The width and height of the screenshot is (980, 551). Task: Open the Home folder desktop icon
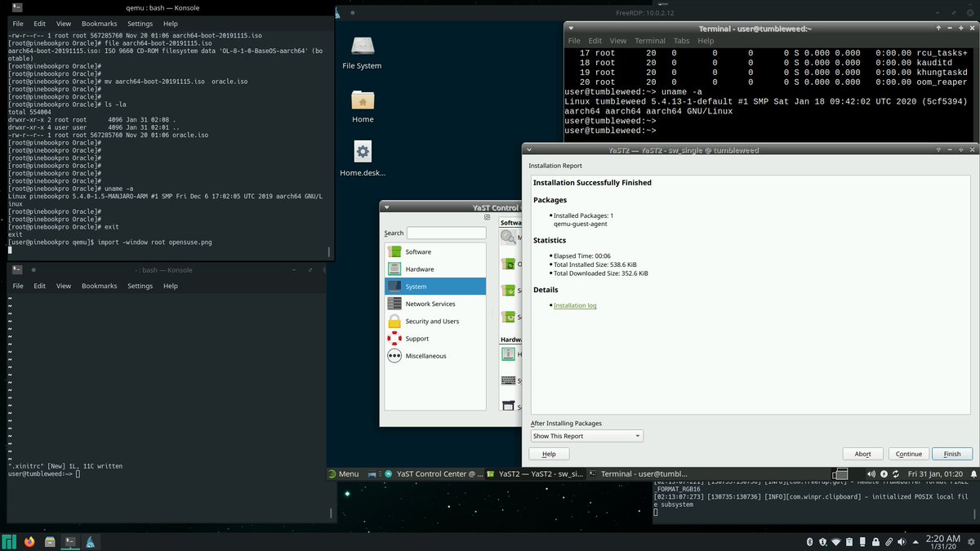[363, 100]
